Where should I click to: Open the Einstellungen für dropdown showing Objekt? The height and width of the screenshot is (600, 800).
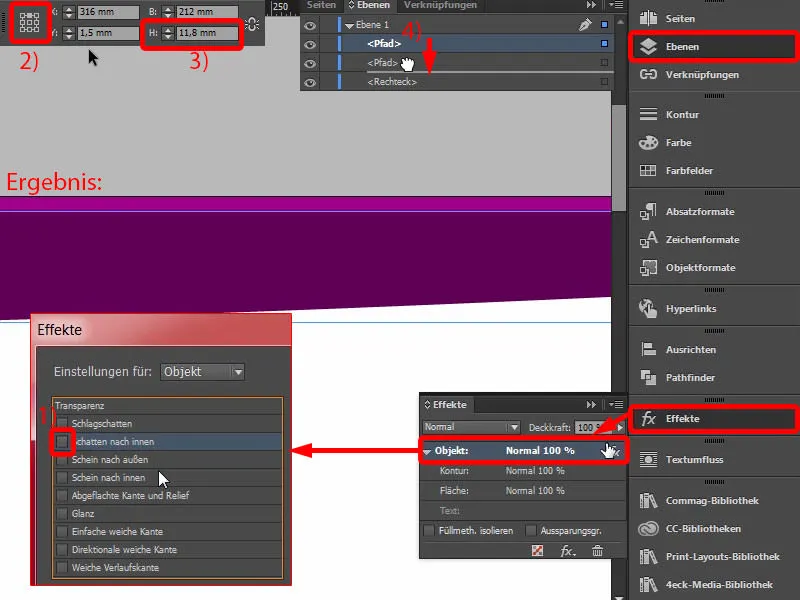pyautogui.click(x=203, y=371)
